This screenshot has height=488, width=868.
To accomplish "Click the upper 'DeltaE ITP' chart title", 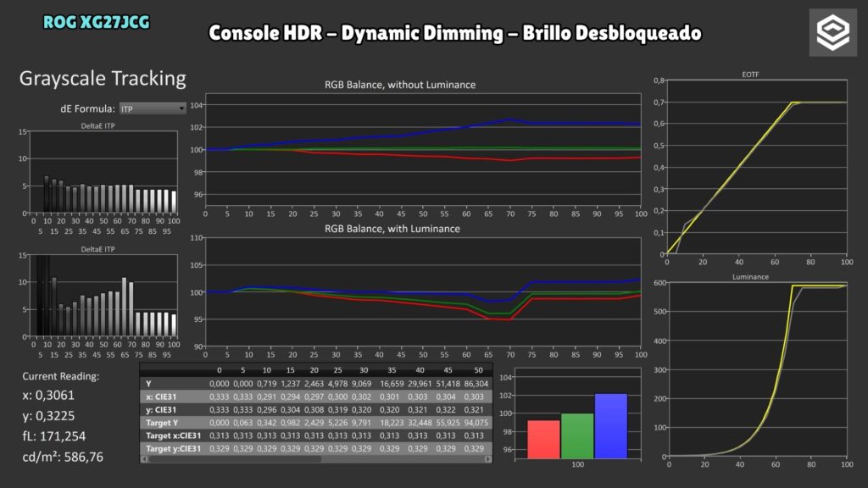I will (x=98, y=125).
